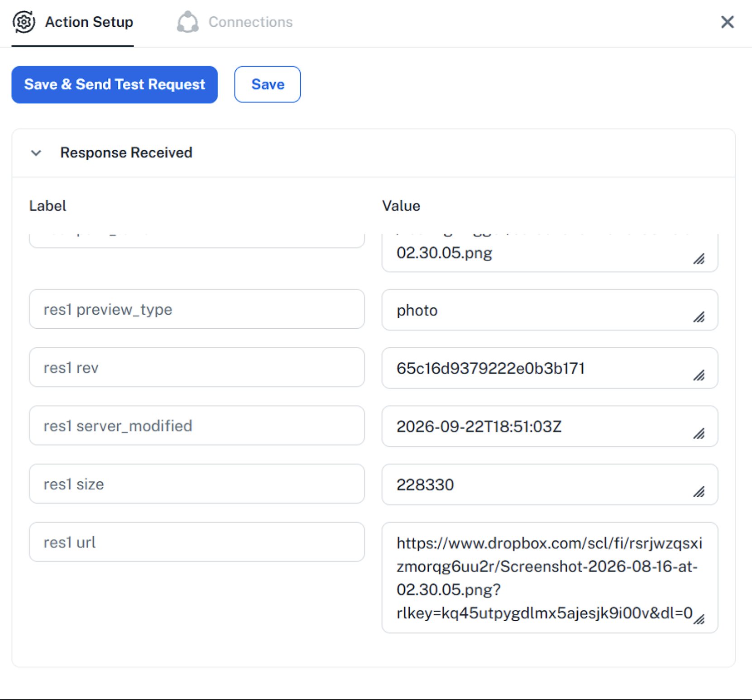Screen dimensions: 752x700
Task: Click resize handle of 228330 value box
Action: coord(699,491)
